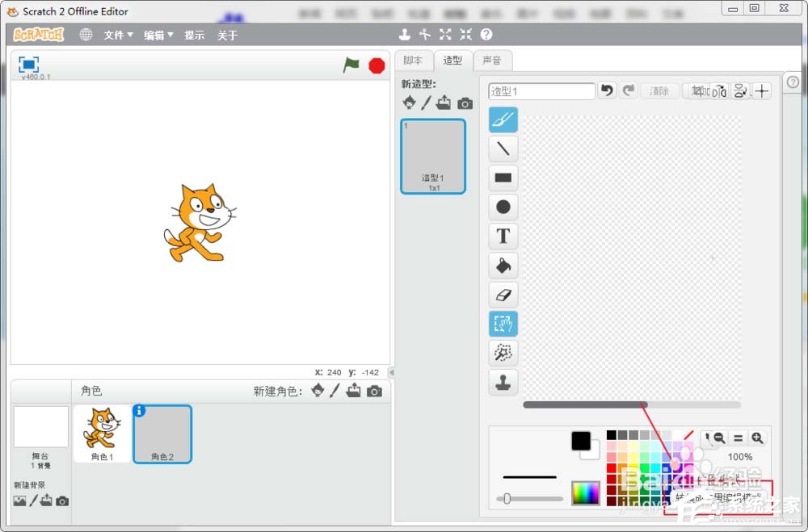
Task: Click the shrink sprite tool in toolbar
Action: (x=464, y=34)
